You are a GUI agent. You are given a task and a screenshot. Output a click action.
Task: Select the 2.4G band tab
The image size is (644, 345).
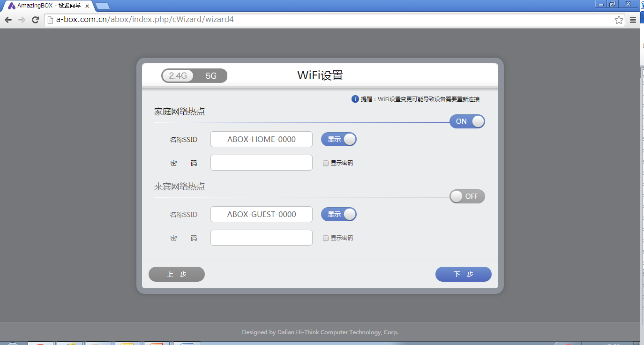coord(178,76)
